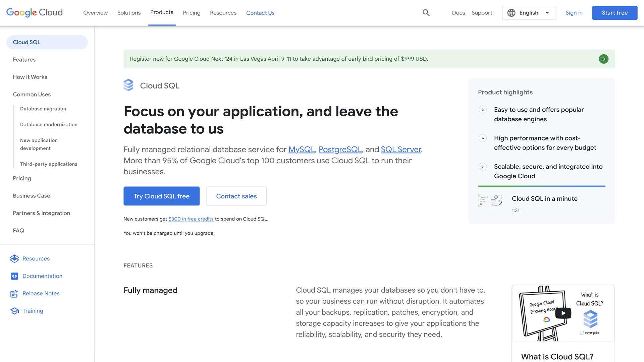Click the arrow icon beside 'Easy to use' highlight

pos(483,109)
